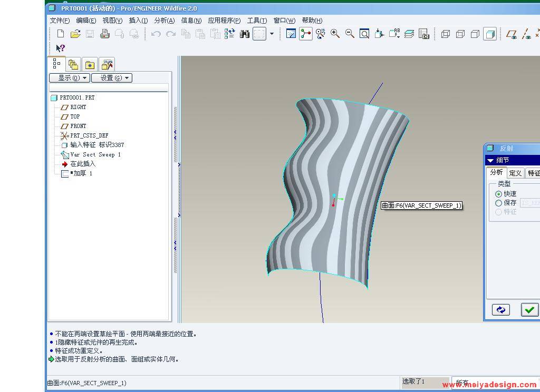Click the What's This help cursor icon

[60, 48]
